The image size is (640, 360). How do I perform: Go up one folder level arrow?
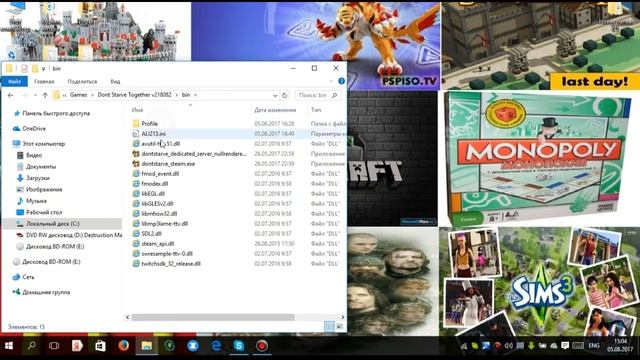click(x=45, y=95)
